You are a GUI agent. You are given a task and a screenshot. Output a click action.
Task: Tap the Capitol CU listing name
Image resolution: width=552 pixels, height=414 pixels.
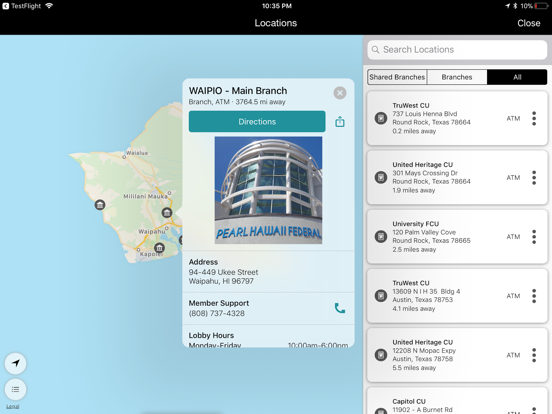click(409, 401)
